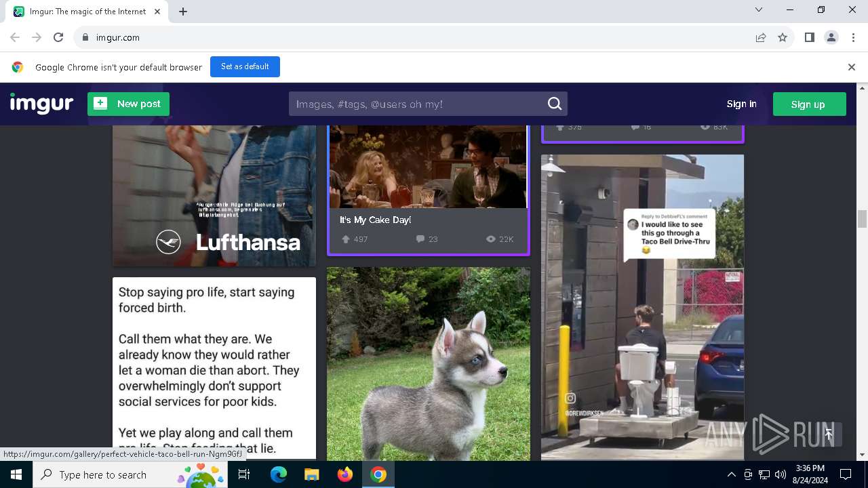Click the scrollbar down arrow

(862, 455)
